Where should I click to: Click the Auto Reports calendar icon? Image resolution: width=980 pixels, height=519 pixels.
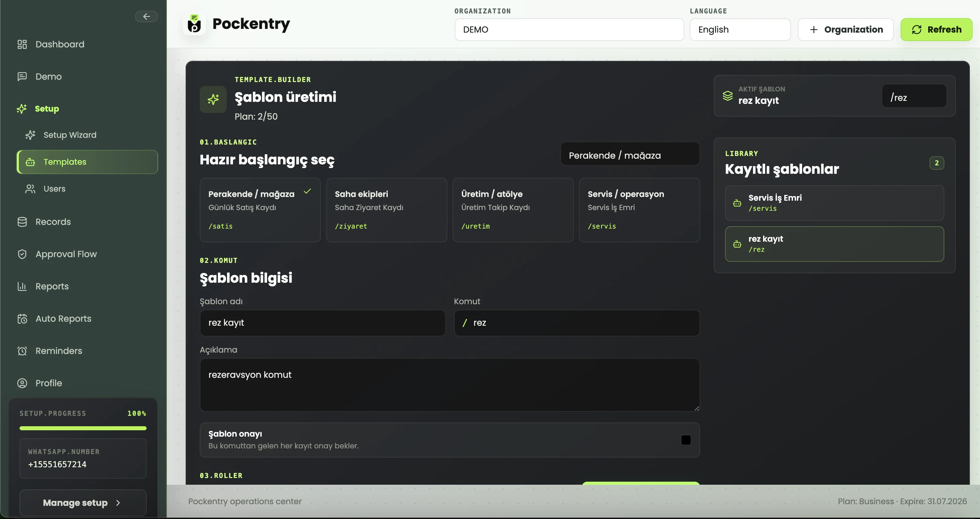pyautogui.click(x=22, y=319)
